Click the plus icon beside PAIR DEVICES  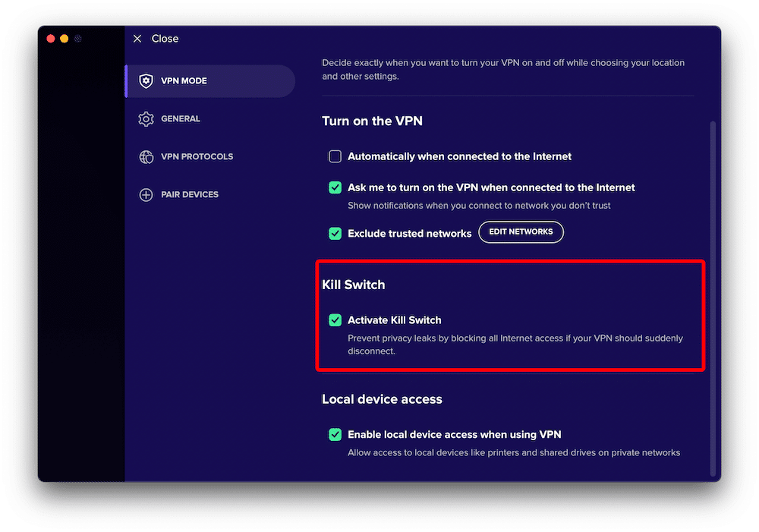146,194
